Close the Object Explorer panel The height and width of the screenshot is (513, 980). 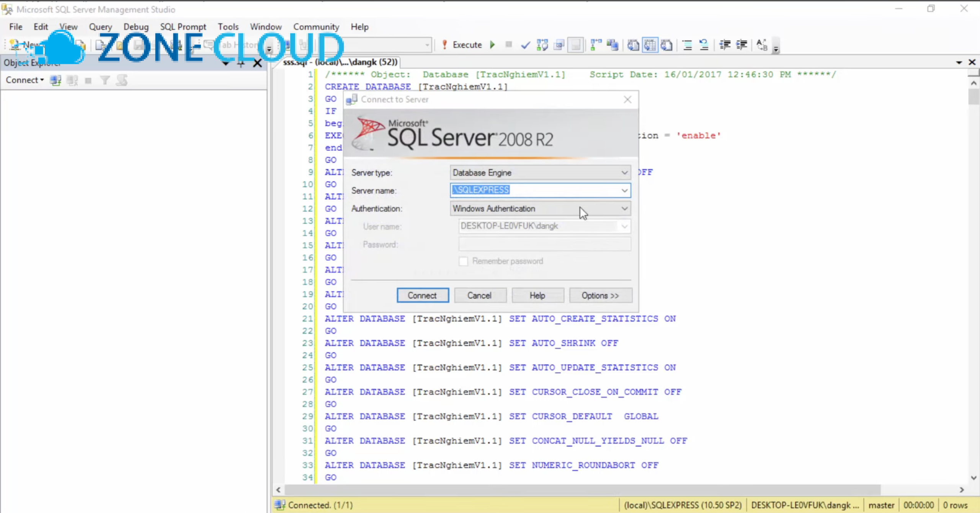pyautogui.click(x=258, y=63)
